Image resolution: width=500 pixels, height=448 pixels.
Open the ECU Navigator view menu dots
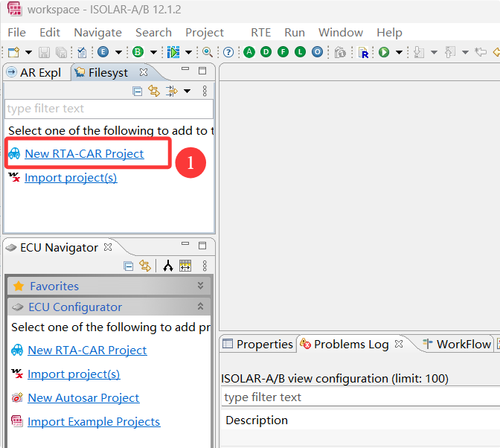pos(205,266)
